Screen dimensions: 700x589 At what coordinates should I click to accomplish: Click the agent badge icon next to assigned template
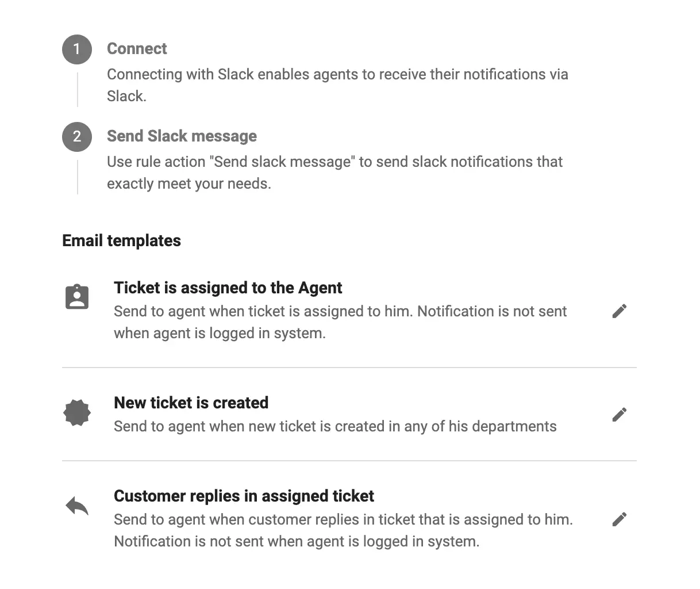coord(77,296)
